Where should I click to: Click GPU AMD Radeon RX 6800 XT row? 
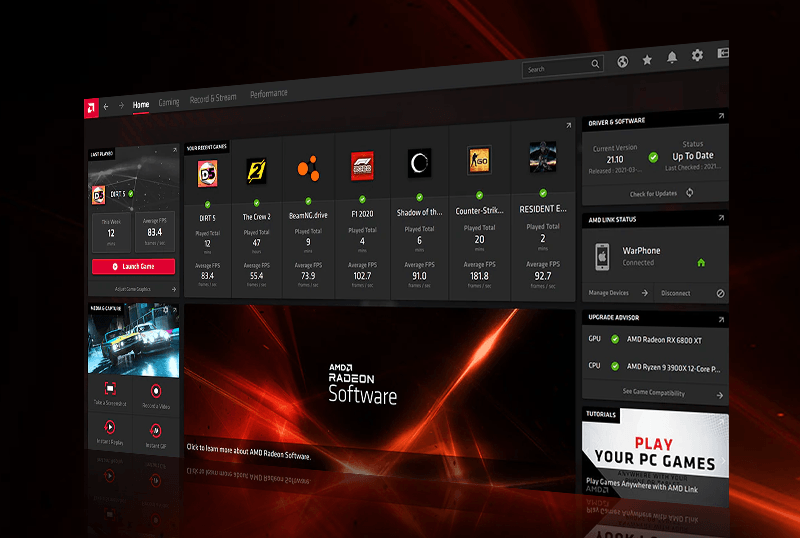click(x=655, y=339)
